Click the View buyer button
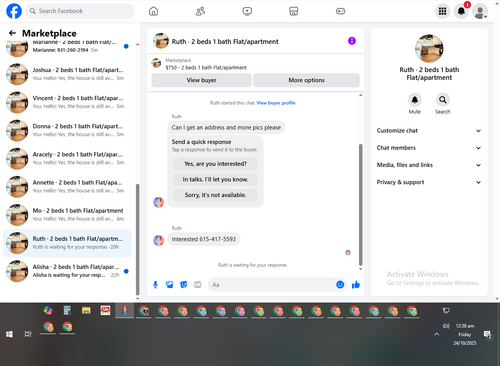Viewport: 500px width, 366px height. [x=201, y=80]
